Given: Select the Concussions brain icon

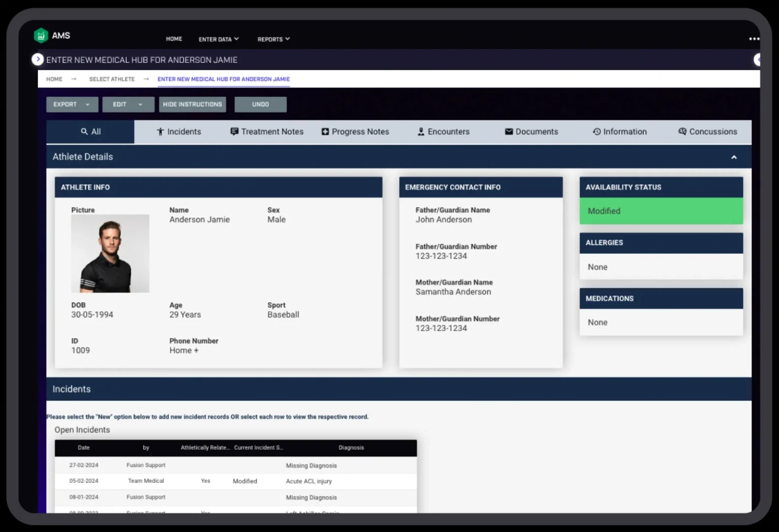Looking at the screenshot, I should 682,131.
